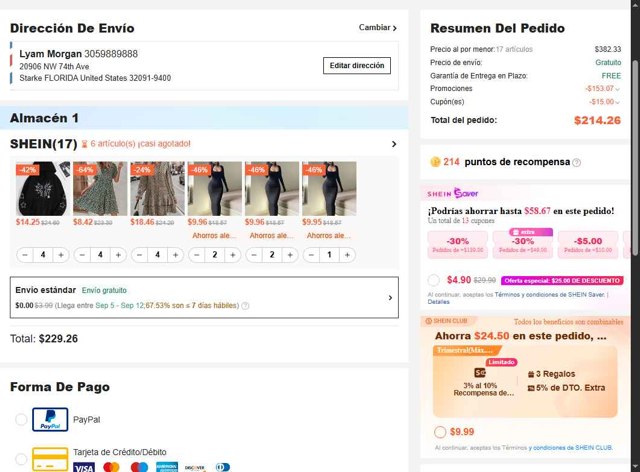Viewport: 640px width, 472px height.
Task: Click the PayPal logo icon
Action: point(50,419)
